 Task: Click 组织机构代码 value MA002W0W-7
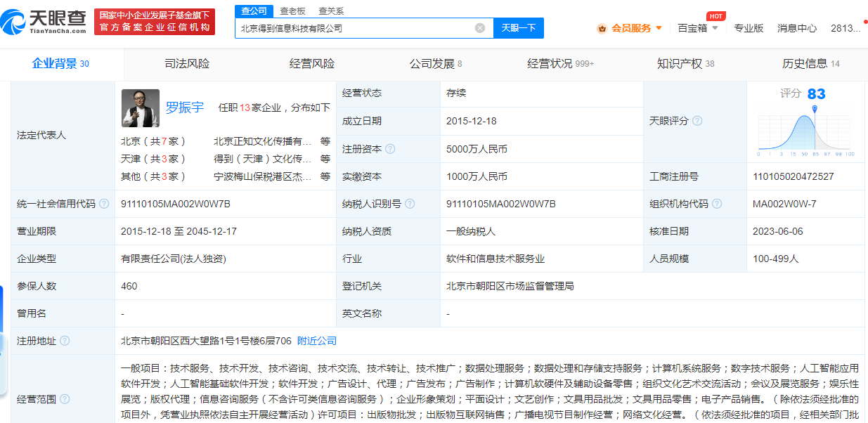point(784,204)
